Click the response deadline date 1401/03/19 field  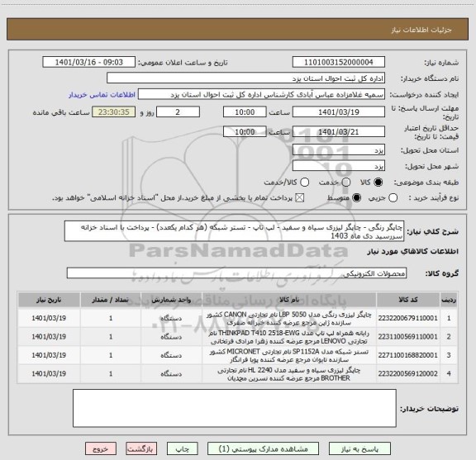pyautogui.click(x=339, y=112)
